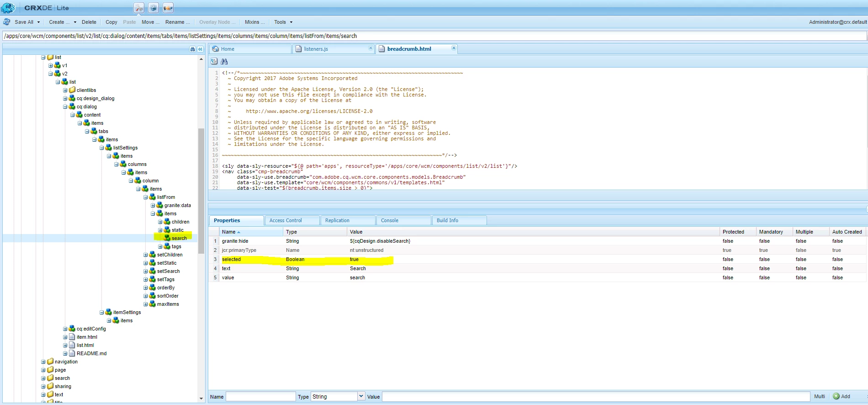Click the value 'Search' of text property
This screenshot has width=868, height=405.
[x=358, y=268]
